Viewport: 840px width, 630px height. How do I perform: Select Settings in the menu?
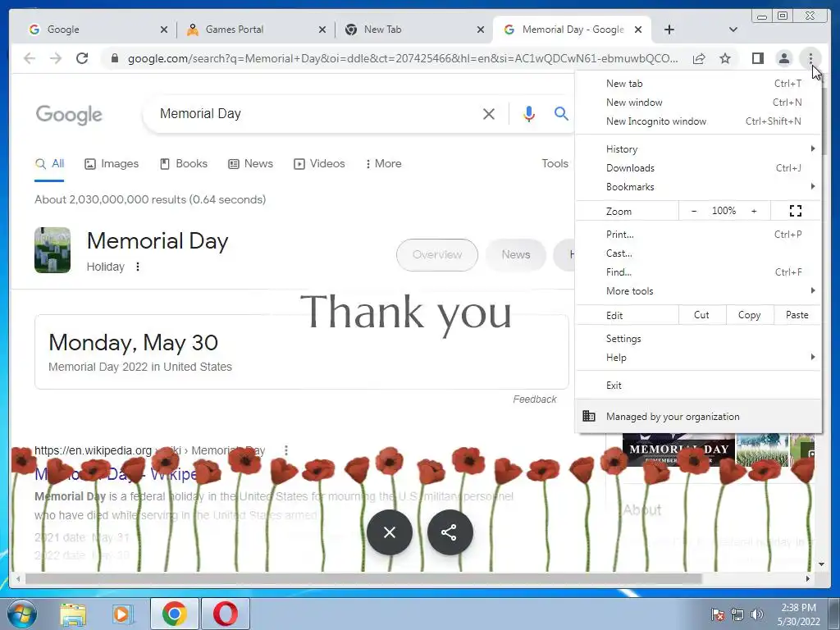click(x=697, y=339)
